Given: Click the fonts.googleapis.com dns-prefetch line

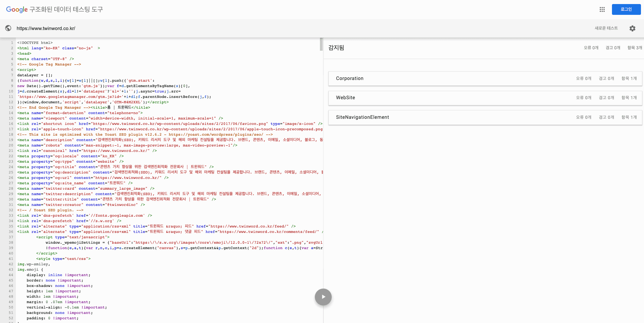Looking at the screenshot, I should [85, 216].
